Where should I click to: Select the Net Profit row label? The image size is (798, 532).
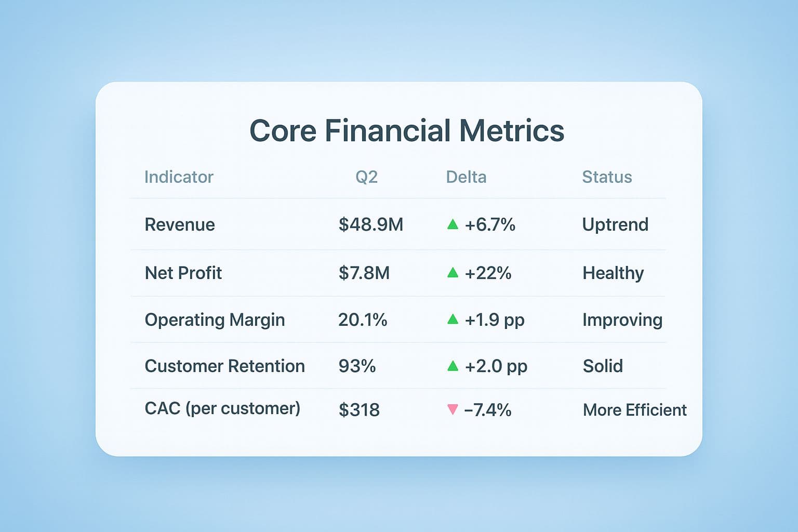[183, 273]
